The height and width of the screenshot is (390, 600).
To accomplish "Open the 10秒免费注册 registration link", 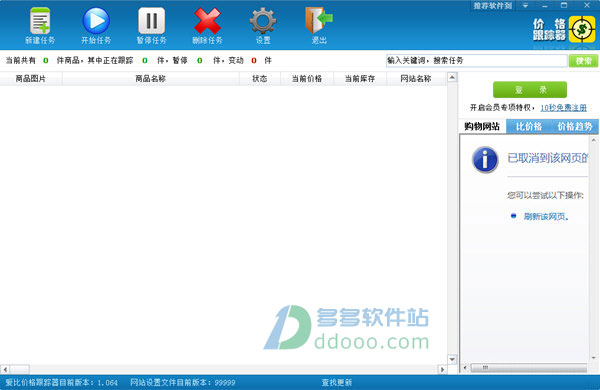I will (x=563, y=108).
